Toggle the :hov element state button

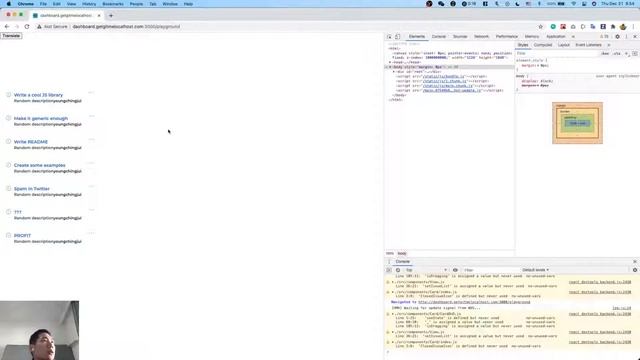pos(605,53)
